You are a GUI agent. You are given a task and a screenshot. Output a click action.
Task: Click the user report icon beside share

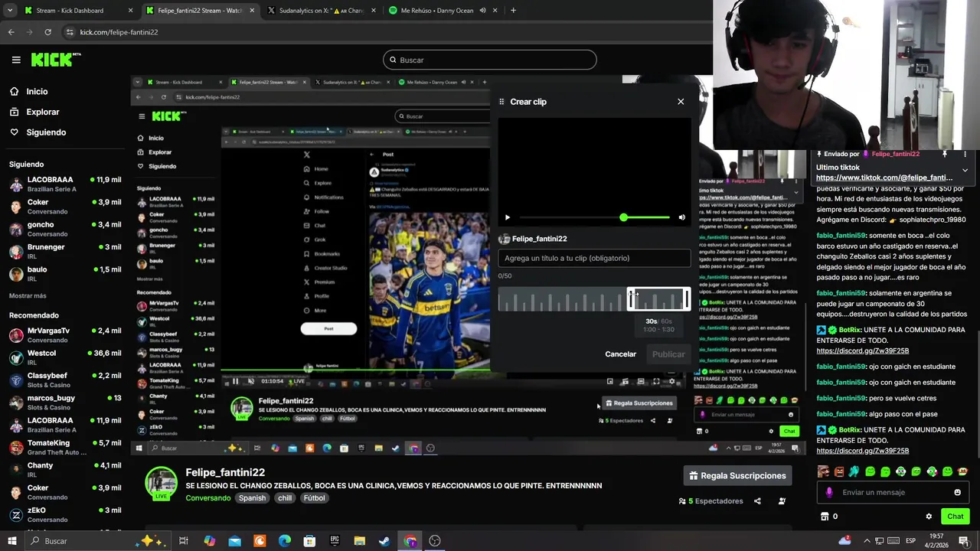click(782, 501)
